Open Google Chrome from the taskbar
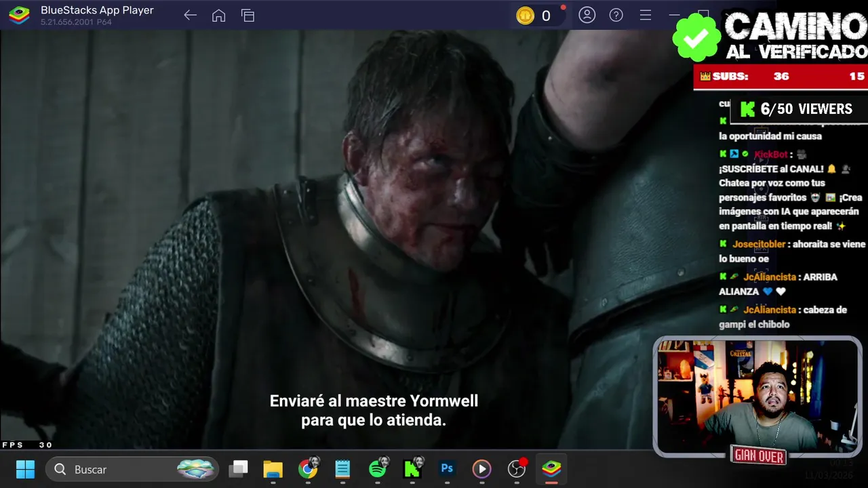The height and width of the screenshot is (488, 868). [x=308, y=469]
